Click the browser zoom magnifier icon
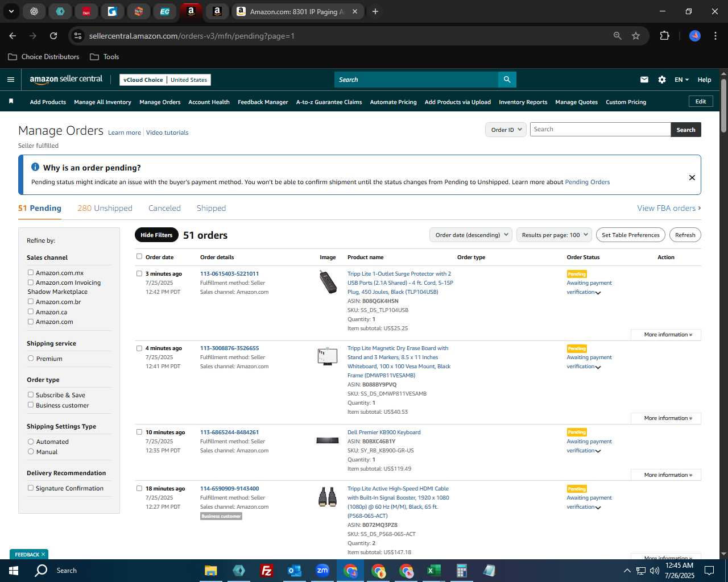This screenshot has height=582, width=728. point(618,36)
